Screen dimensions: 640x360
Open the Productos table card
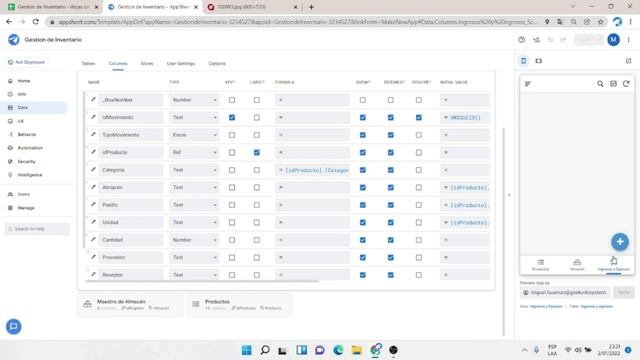(240, 304)
